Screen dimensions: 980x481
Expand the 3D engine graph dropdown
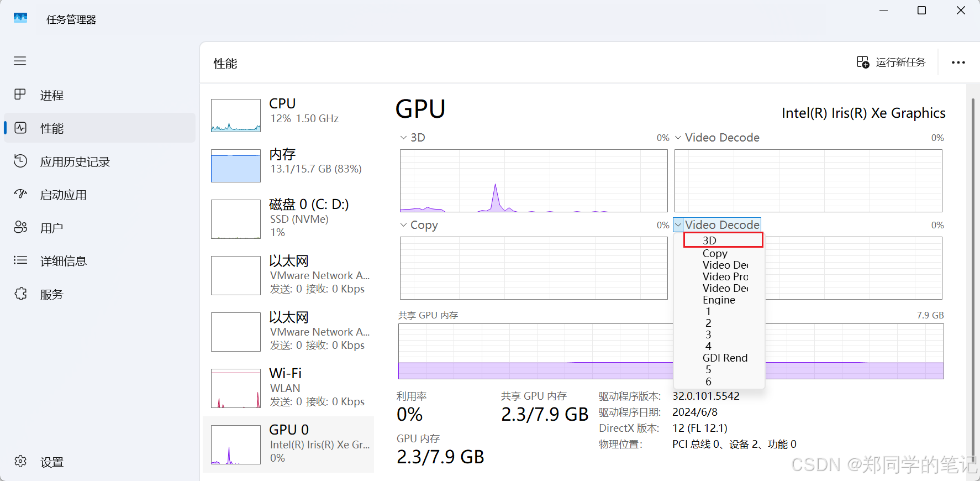(403, 138)
